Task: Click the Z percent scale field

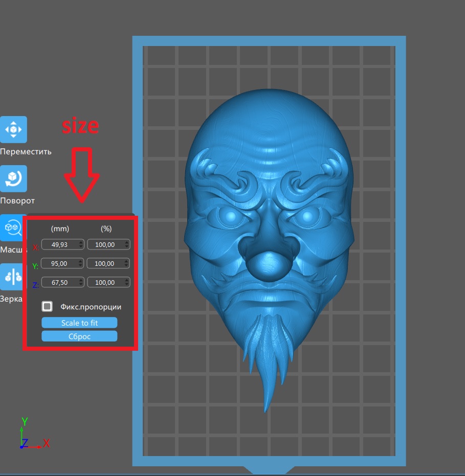Action: click(105, 282)
